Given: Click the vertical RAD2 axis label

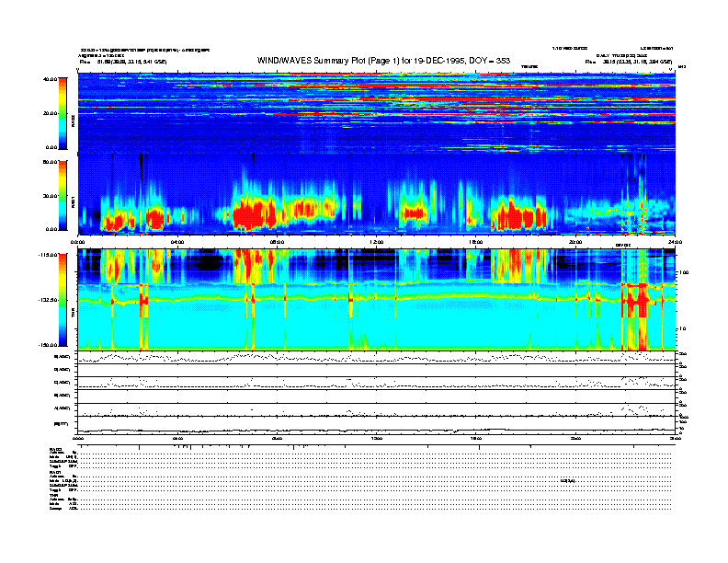Looking at the screenshot, I should (x=73, y=121).
